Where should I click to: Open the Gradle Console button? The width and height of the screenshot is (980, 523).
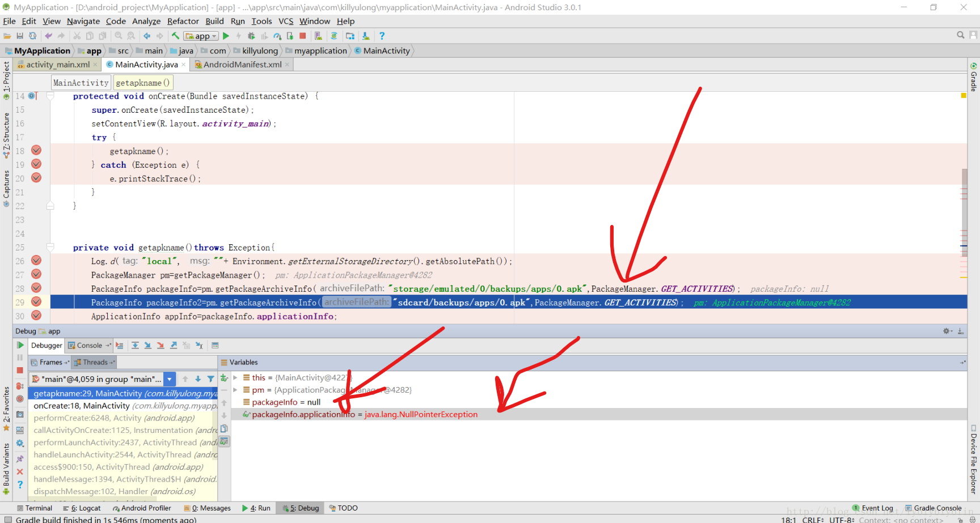(933, 508)
